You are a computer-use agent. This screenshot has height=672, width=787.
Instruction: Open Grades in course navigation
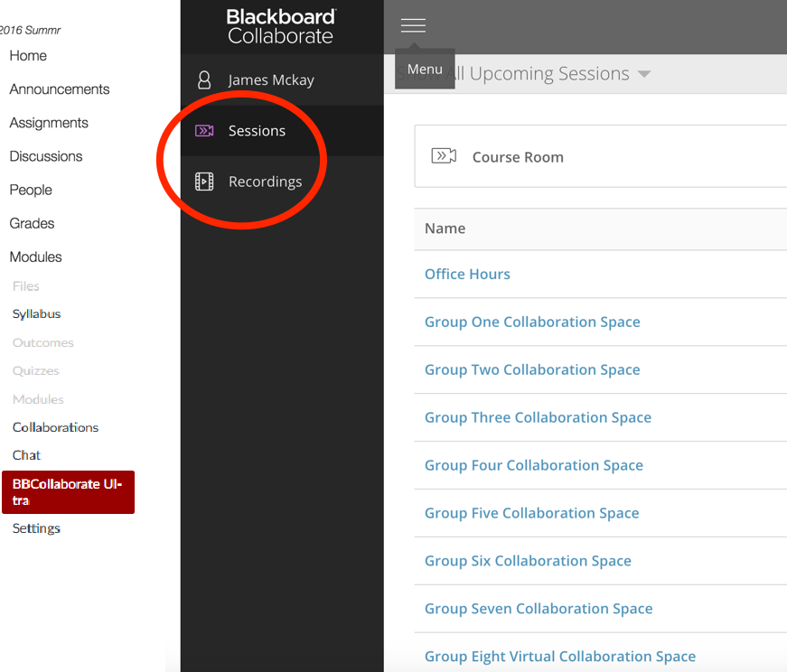33,223
